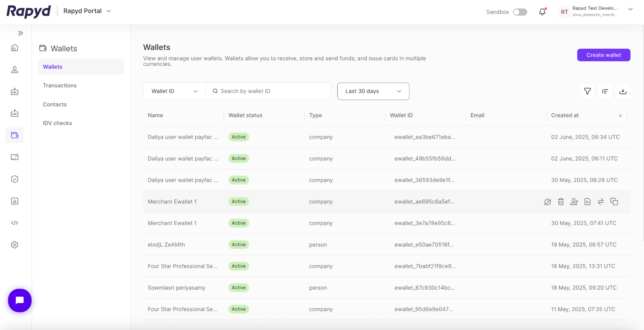This screenshot has width=644, height=330.
Task: Select the Cards icon in the sidebar
Action: pos(14,157)
